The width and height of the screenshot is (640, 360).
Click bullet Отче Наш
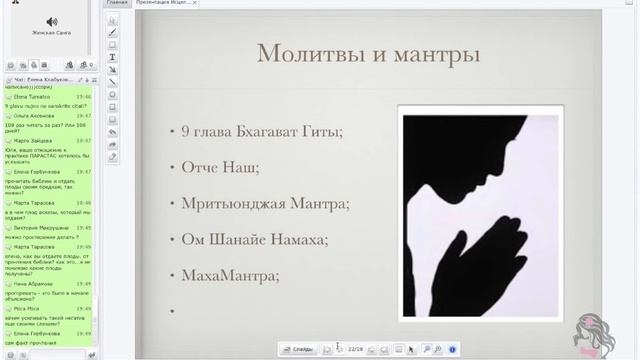(220, 167)
